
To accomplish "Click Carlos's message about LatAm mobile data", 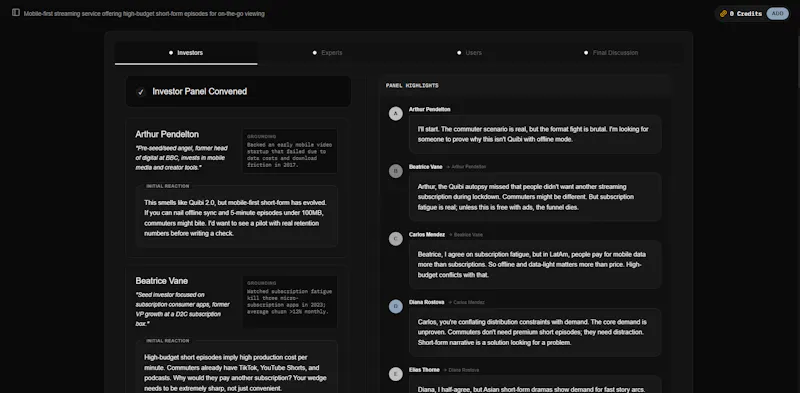I will click(x=535, y=264).
